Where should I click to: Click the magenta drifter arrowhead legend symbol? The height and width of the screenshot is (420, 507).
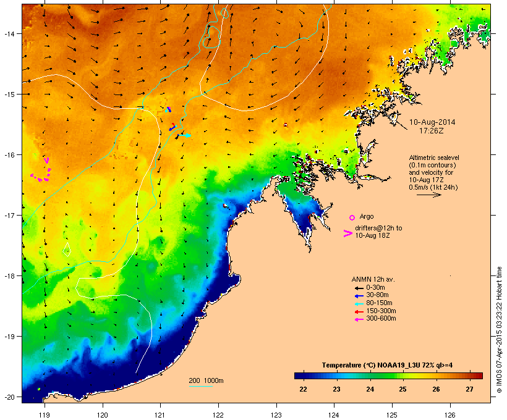tap(347, 233)
